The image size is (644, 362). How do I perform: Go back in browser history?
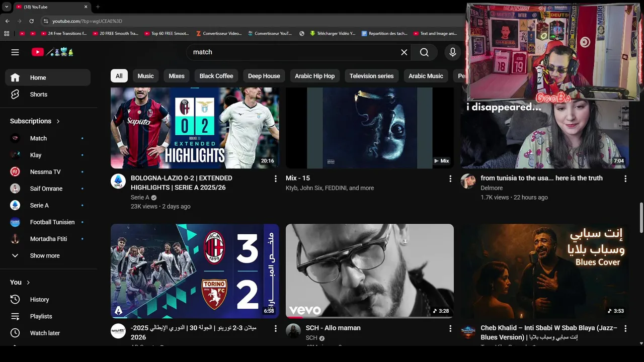click(7, 21)
